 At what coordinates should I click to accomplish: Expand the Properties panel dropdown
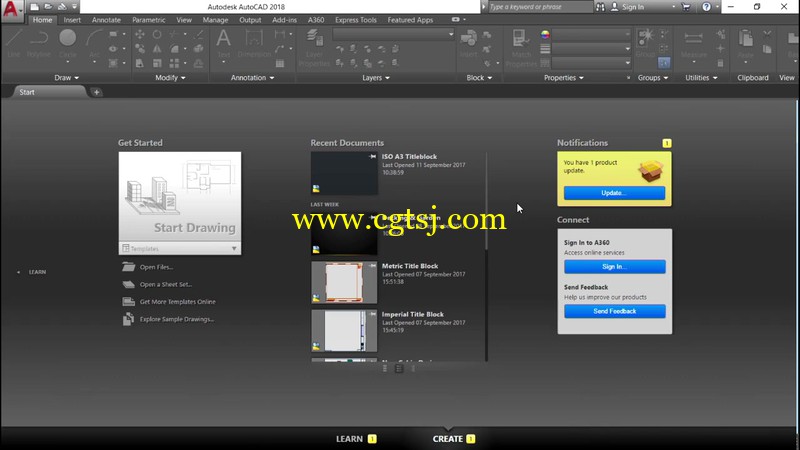(x=564, y=78)
